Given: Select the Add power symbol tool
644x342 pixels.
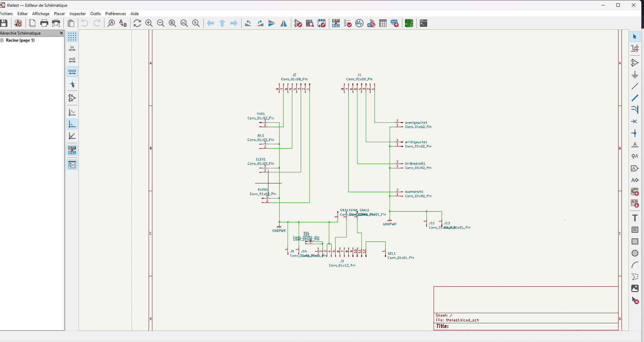Looking at the screenshot, I should [635, 74].
